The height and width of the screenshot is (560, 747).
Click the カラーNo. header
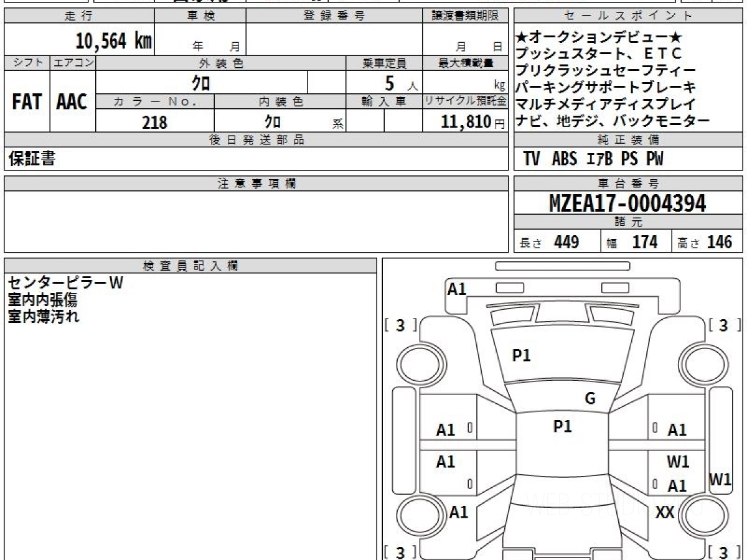tap(155, 101)
